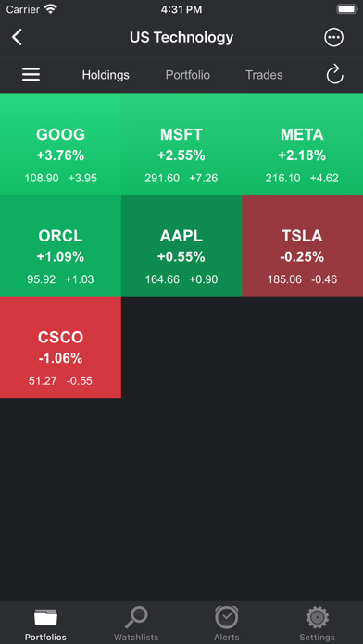Switch to the Portfolio tab
Screen dimensions: 363x644
tap(187, 75)
